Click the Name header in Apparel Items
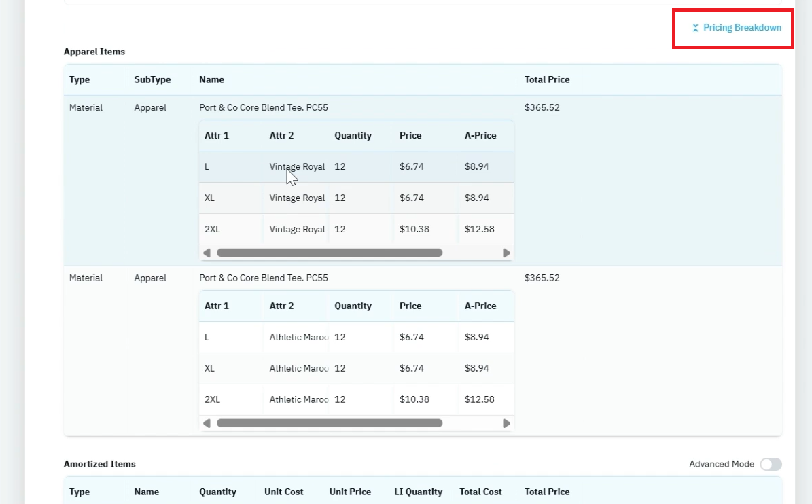The height and width of the screenshot is (504, 812). pyautogui.click(x=212, y=79)
